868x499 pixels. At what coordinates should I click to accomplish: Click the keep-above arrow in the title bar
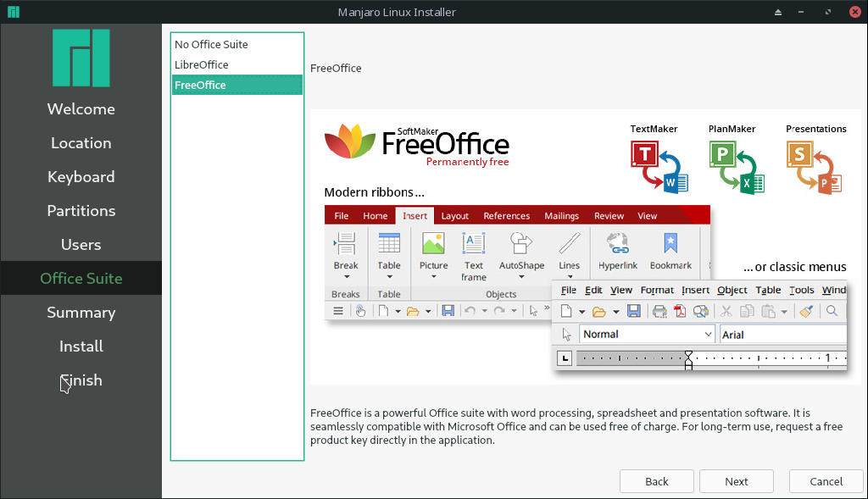(778, 12)
